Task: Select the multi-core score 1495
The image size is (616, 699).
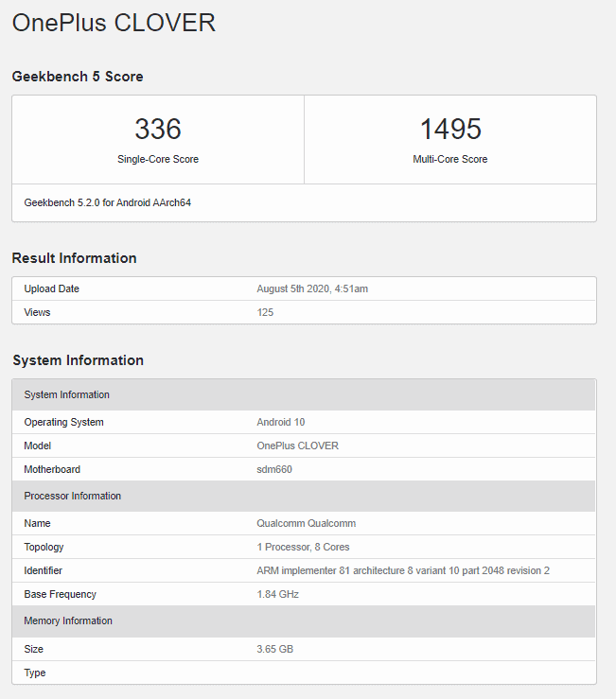Action: 450,129
